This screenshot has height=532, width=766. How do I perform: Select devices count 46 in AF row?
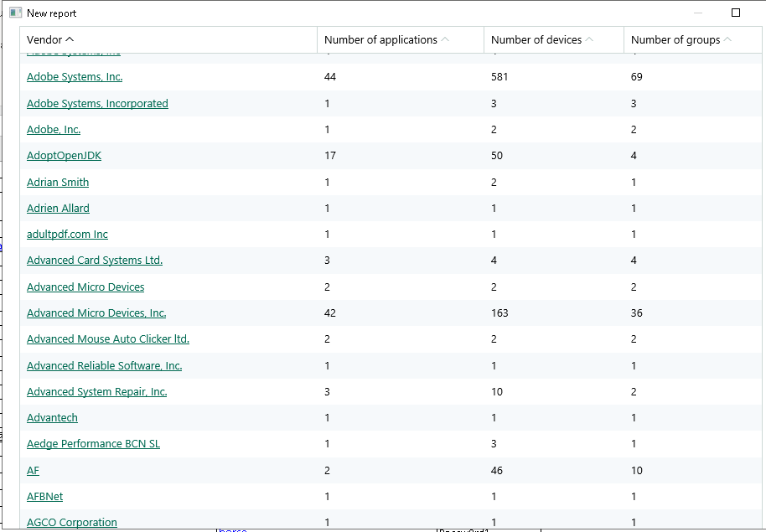tap(496, 471)
